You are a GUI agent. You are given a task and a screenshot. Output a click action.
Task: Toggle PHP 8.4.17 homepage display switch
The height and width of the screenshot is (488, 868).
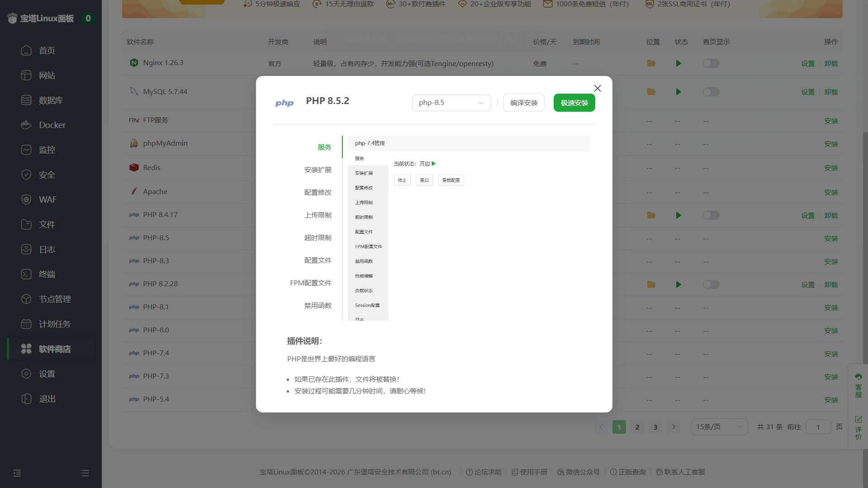711,215
